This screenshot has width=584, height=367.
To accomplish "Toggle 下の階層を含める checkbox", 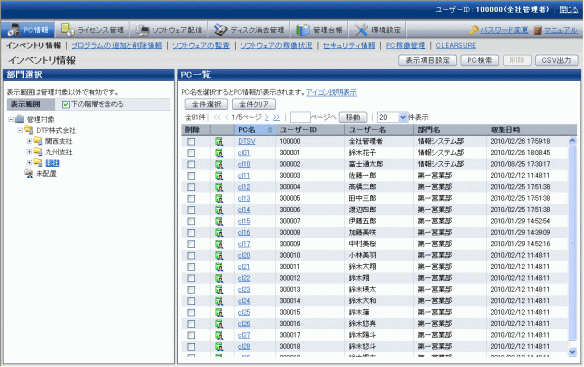I will [66, 105].
